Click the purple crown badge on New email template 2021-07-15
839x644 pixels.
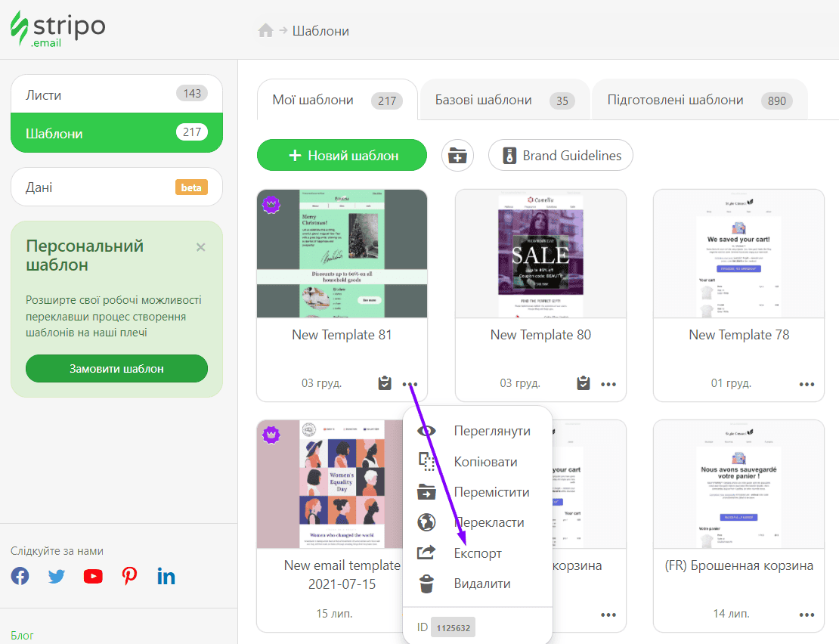click(271, 435)
